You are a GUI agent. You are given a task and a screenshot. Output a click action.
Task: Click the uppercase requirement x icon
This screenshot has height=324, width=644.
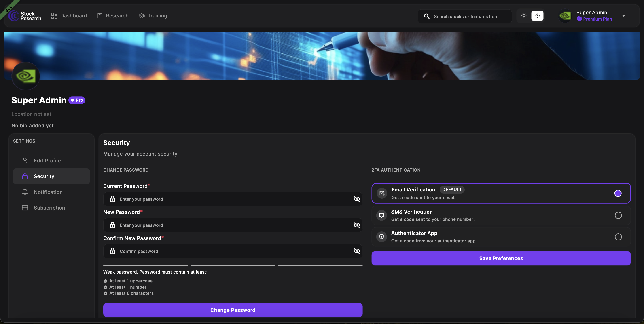105,281
